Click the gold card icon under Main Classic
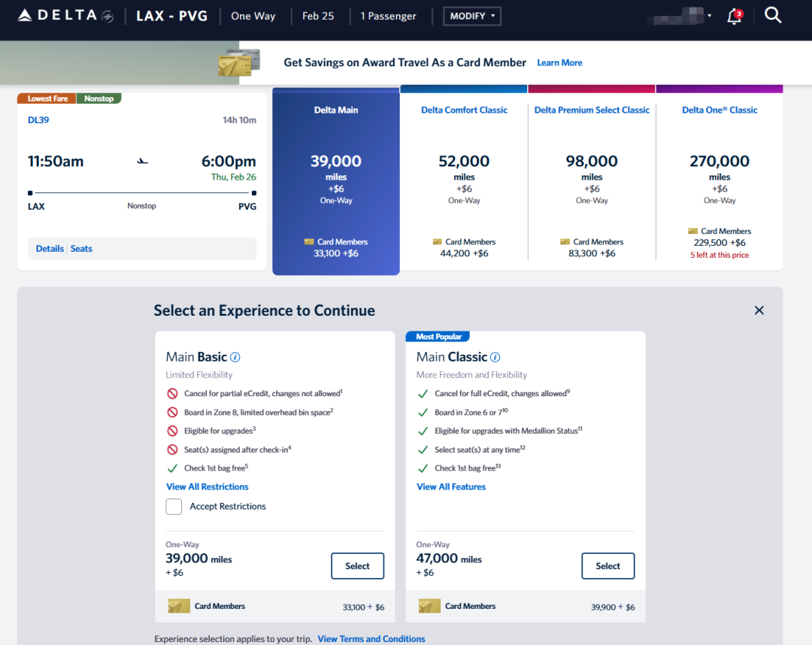The width and height of the screenshot is (812, 645). pyautogui.click(x=429, y=606)
